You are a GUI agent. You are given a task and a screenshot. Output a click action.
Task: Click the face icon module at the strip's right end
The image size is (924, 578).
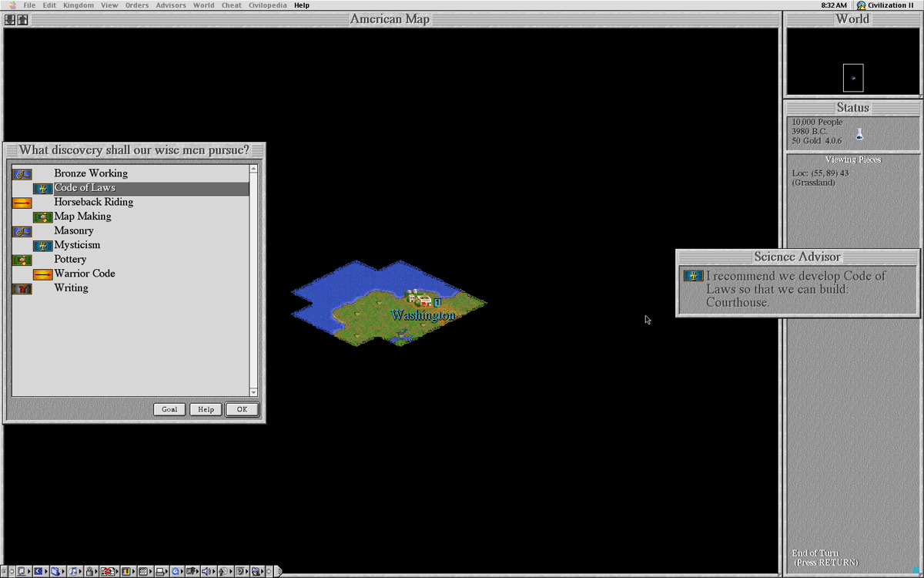[256, 571]
